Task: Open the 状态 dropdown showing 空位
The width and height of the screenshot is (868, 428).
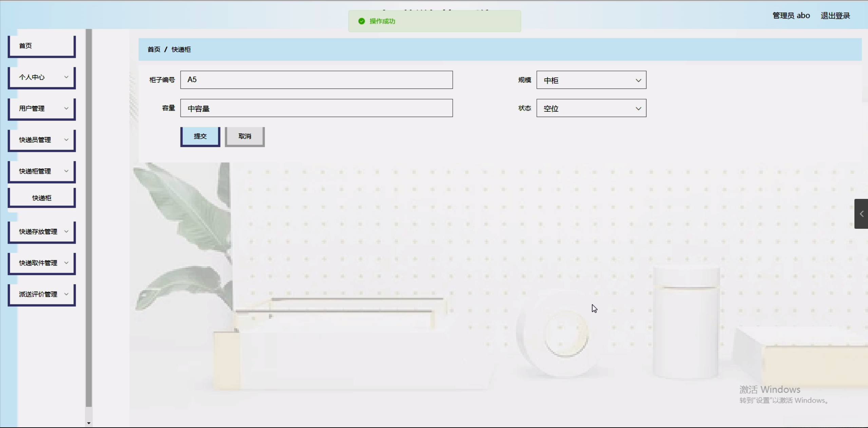Action: (591, 108)
